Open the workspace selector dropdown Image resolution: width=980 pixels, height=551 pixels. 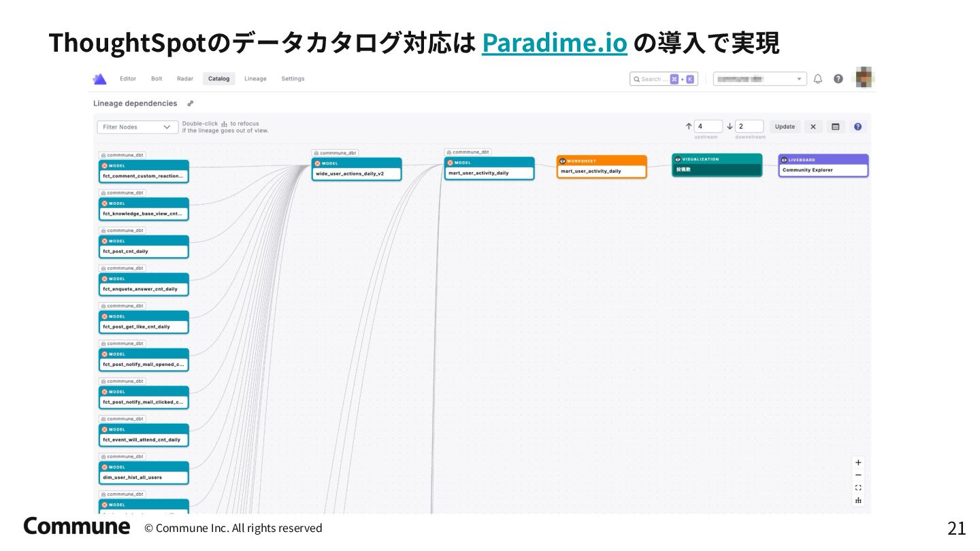click(x=759, y=79)
